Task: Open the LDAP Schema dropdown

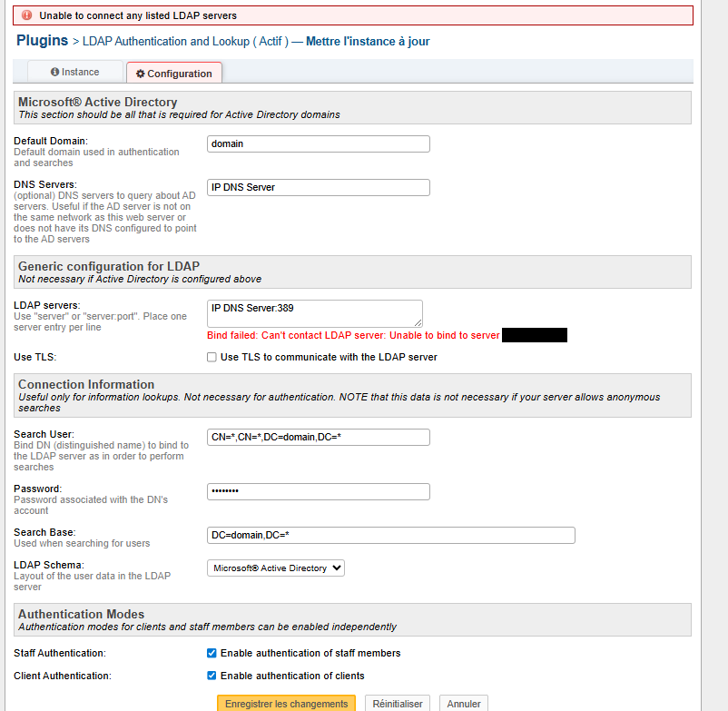Action: tap(276, 568)
